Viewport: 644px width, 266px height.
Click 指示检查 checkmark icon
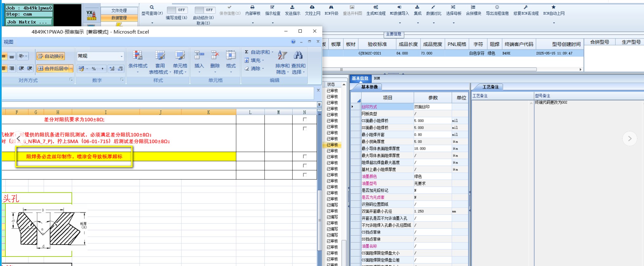[x=272, y=7]
